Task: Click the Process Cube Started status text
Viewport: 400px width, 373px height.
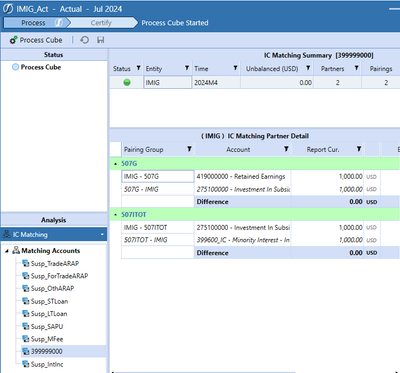Action: [175, 23]
